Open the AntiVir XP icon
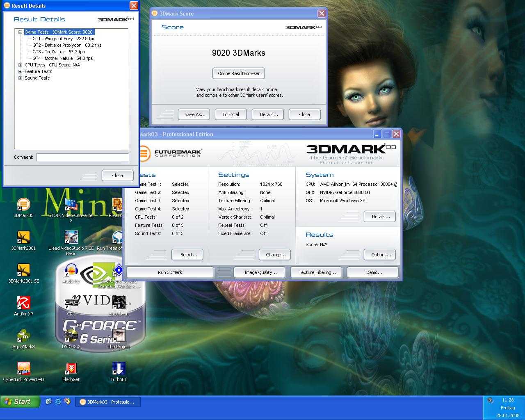Image resolution: width=525 pixels, height=420 pixels. (x=23, y=306)
